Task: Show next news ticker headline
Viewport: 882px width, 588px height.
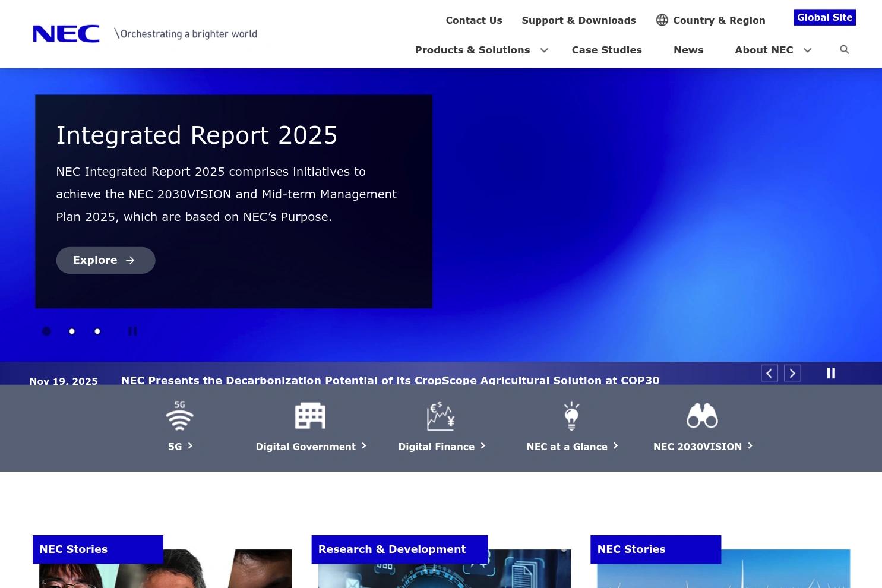Action: click(792, 373)
